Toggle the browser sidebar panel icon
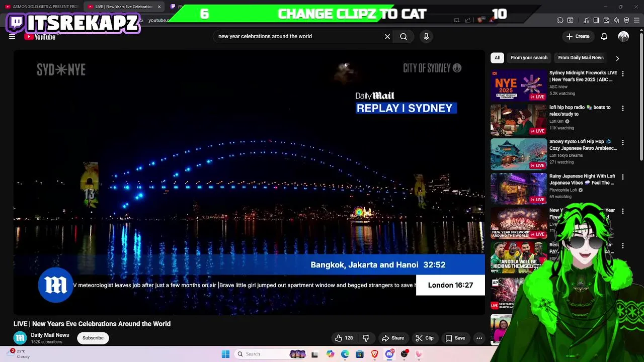This screenshot has width=644, height=362. [596, 20]
